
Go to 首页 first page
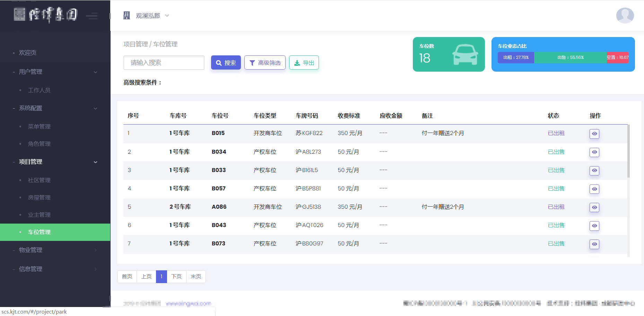point(127,277)
